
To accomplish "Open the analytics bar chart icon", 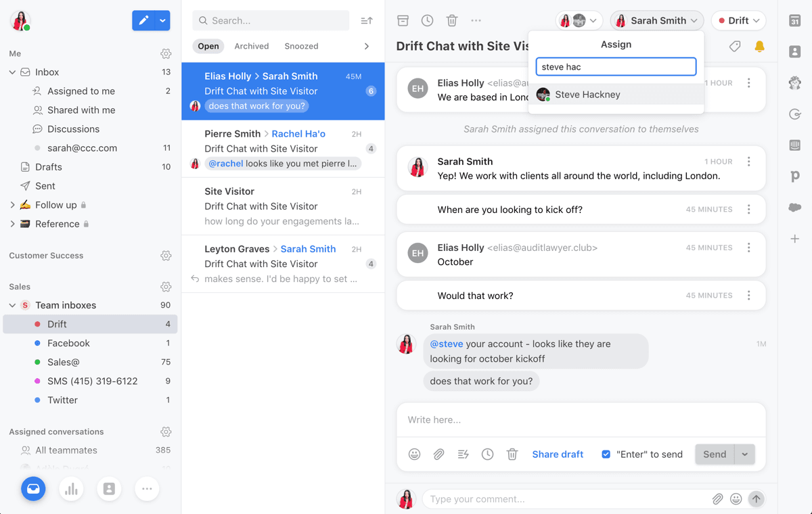I will click(x=71, y=489).
